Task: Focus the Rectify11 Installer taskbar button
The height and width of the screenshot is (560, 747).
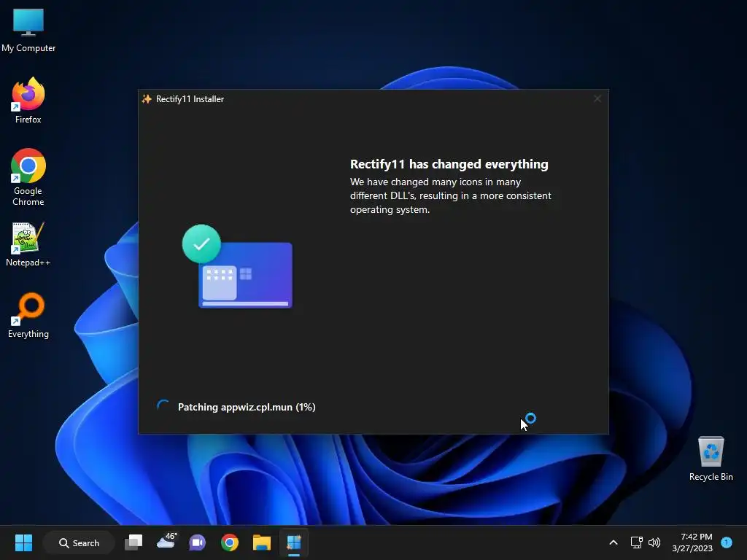Action: pos(294,542)
